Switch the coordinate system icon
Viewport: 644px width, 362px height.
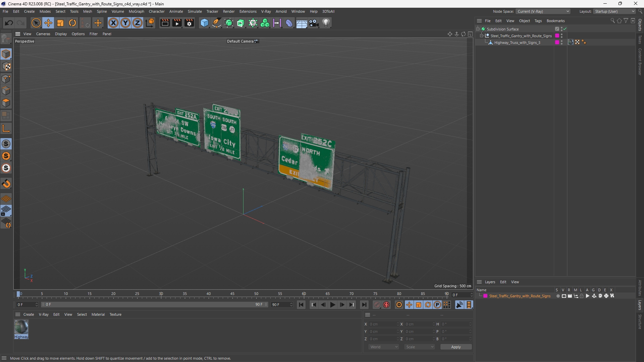coord(150,23)
